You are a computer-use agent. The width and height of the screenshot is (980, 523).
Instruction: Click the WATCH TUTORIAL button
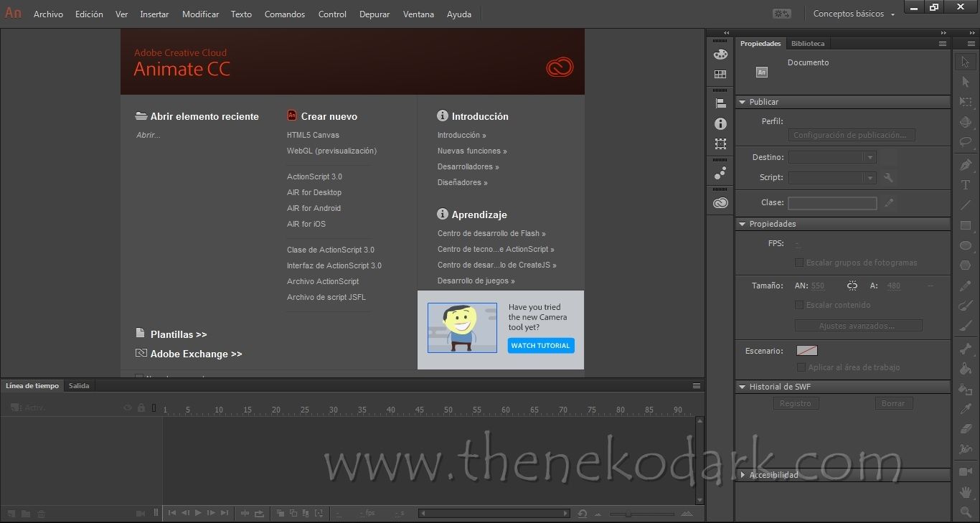pyautogui.click(x=541, y=346)
